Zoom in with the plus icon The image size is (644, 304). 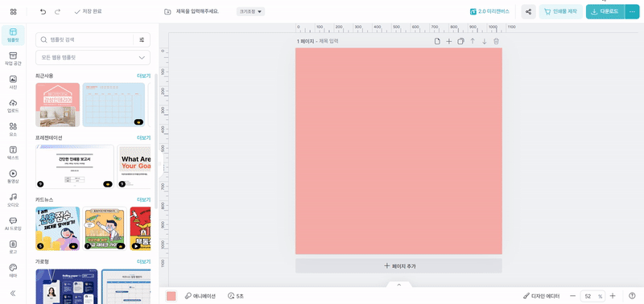point(613,296)
